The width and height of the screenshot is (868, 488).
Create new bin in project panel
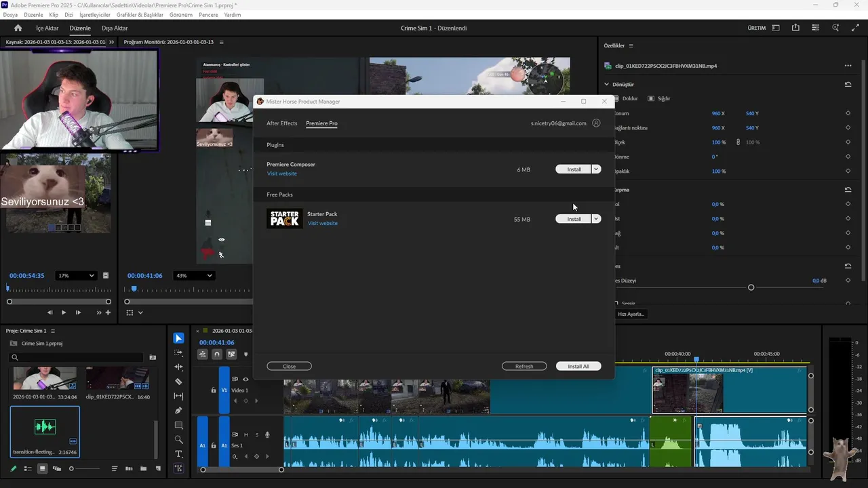pyautogui.click(x=143, y=468)
